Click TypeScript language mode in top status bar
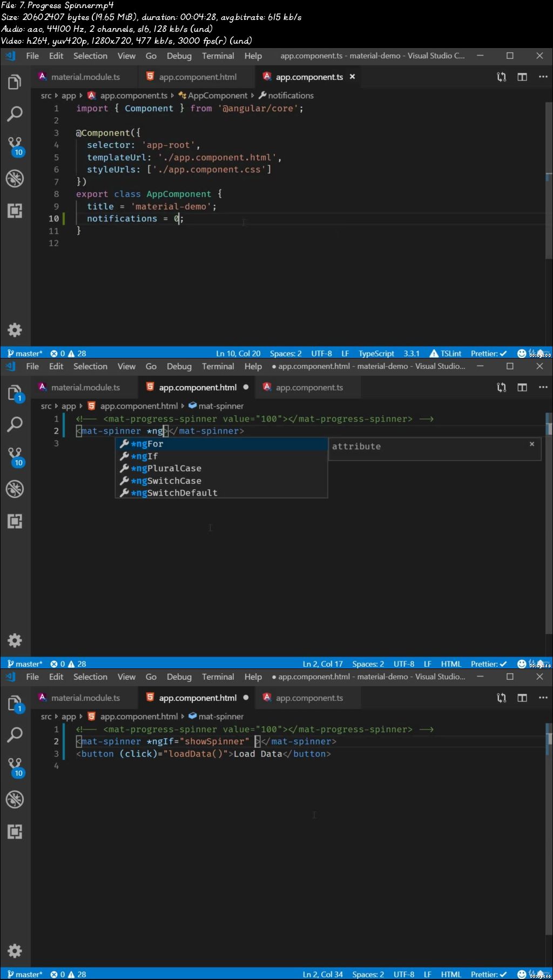This screenshot has height=980, width=553. [376, 354]
